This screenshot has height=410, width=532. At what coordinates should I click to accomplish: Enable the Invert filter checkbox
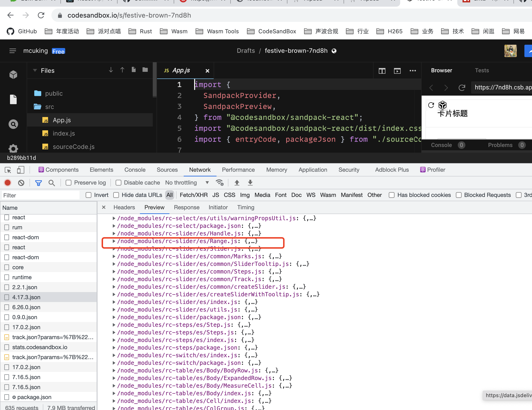point(89,195)
